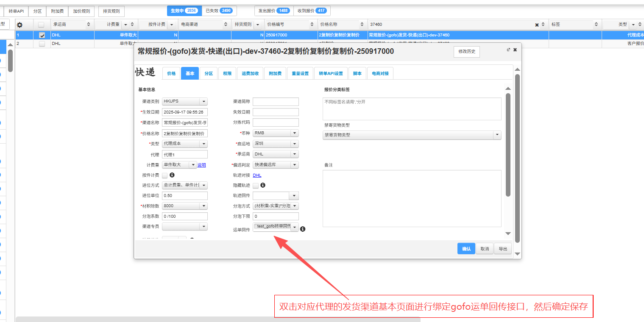Click the 导出 button
644x322 pixels.
[x=503, y=249]
